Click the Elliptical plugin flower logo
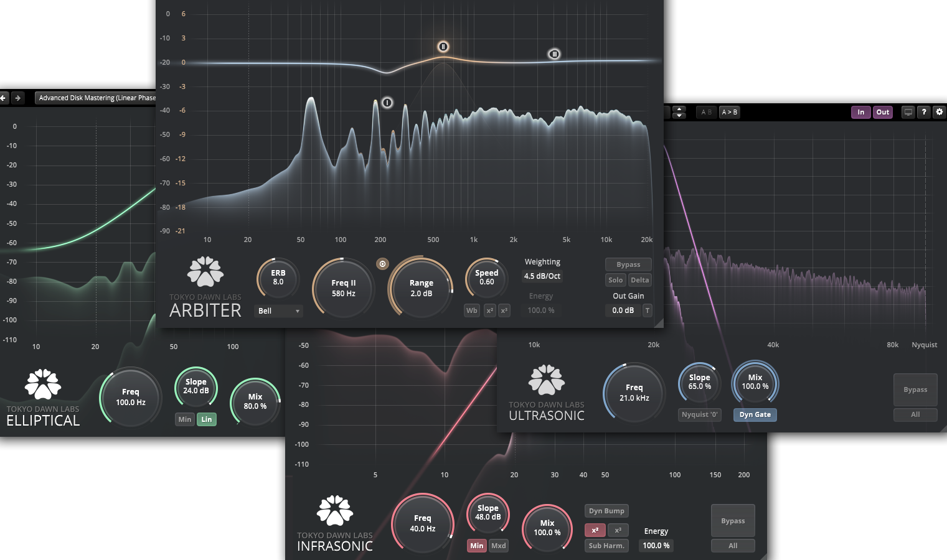This screenshot has width=947, height=560. tap(43, 385)
